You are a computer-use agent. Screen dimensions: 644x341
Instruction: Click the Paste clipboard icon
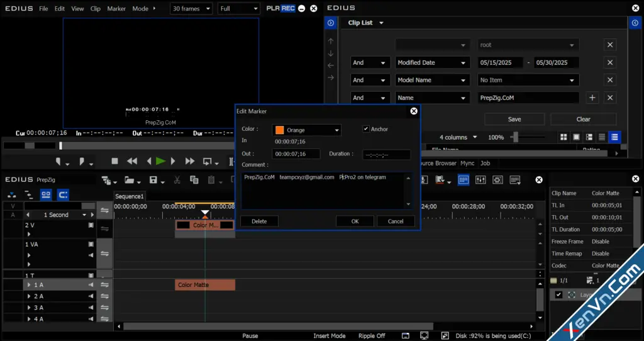[211, 180]
